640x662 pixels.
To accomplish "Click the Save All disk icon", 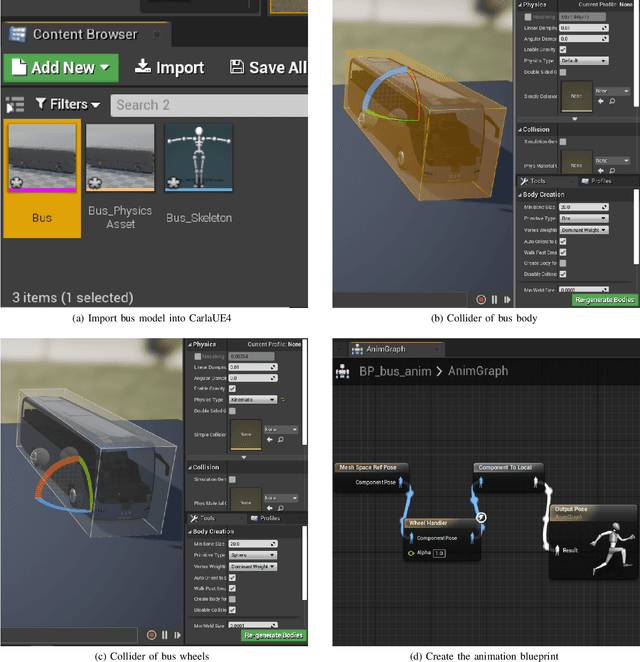I will coord(237,67).
